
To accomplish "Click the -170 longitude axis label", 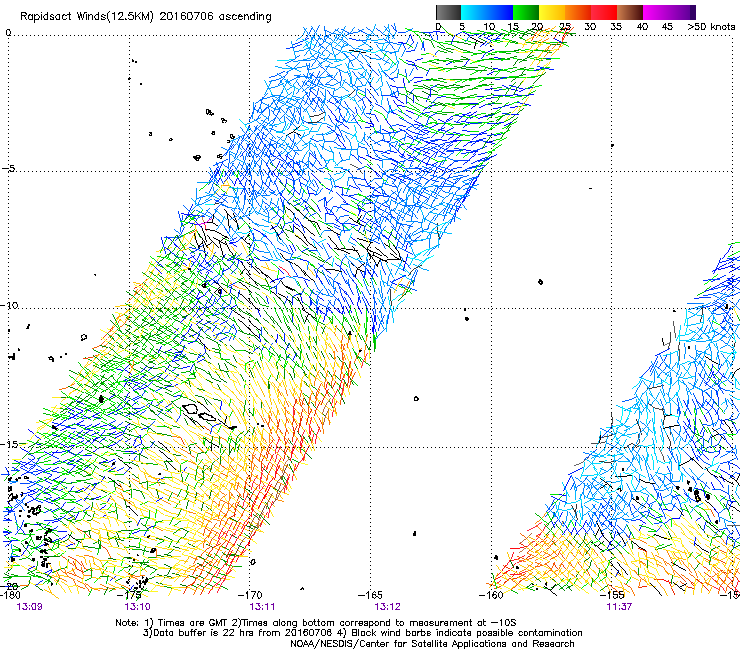I will 250,595.
